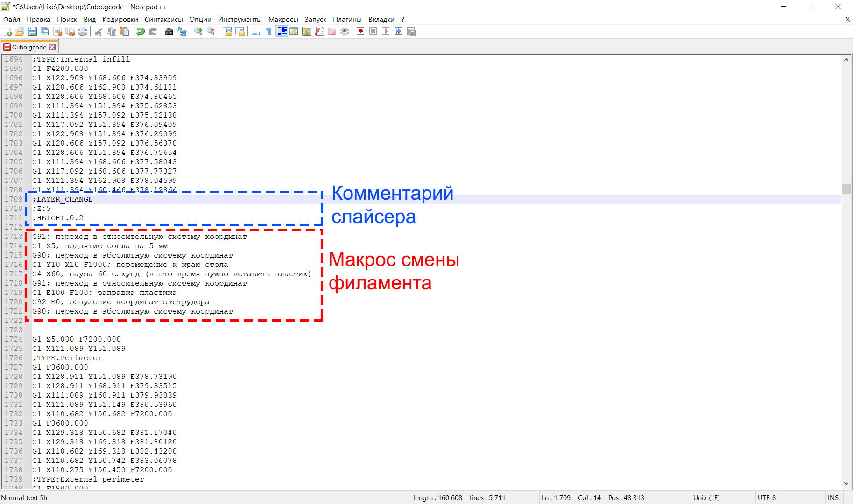Screen dimensions: 853x504
Task: Click the UTF-8 encoding status field
Action: [x=767, y=498]
